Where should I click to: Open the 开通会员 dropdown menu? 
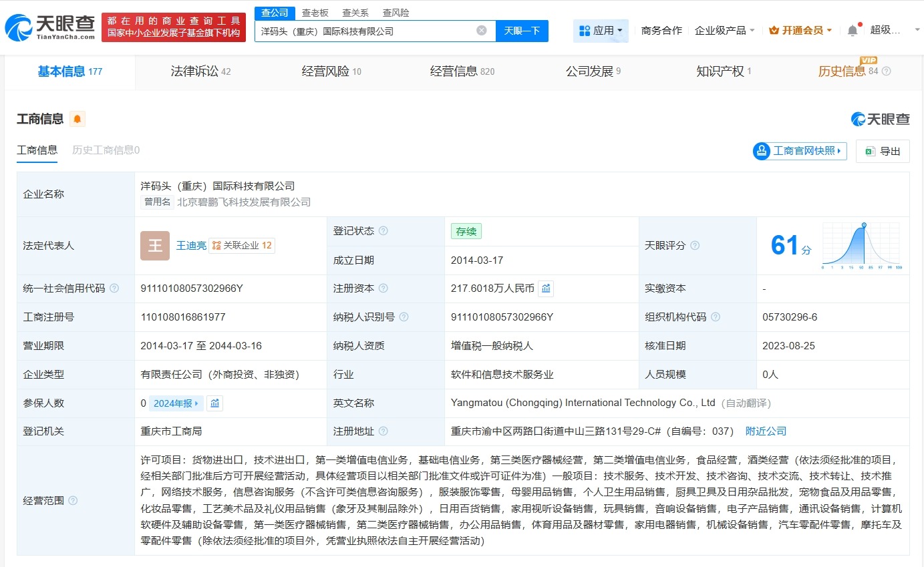coord(799,30)
